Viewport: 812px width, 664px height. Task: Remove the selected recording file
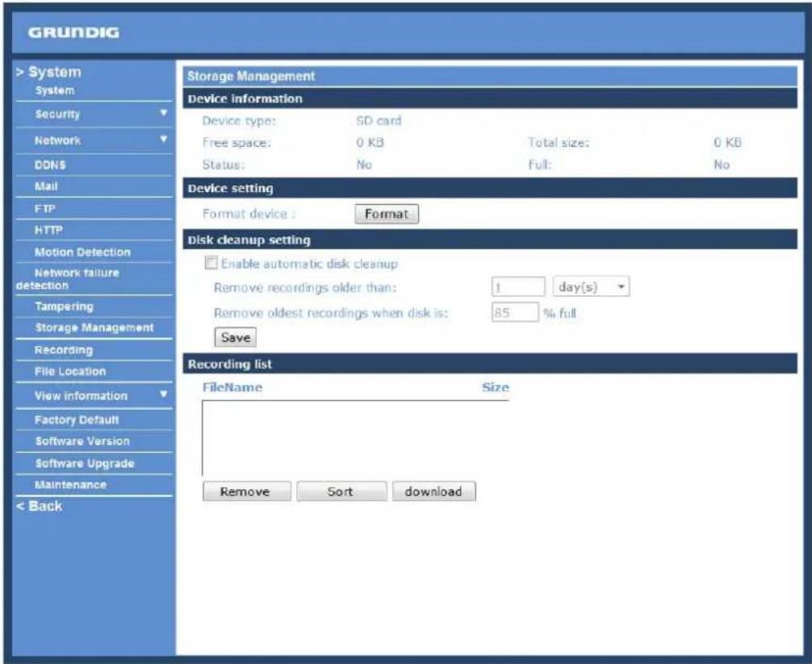click(246, 491)
